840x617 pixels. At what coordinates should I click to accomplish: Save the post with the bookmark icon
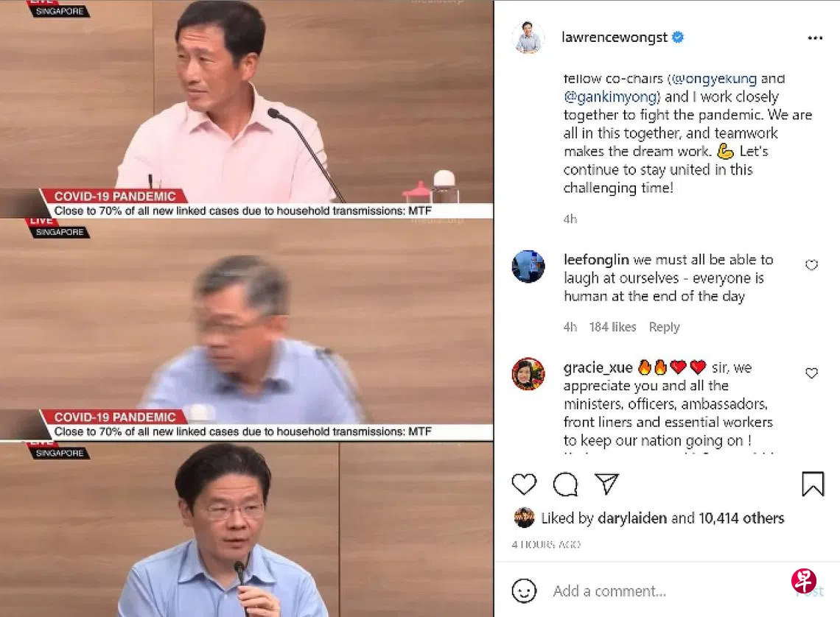812,484
